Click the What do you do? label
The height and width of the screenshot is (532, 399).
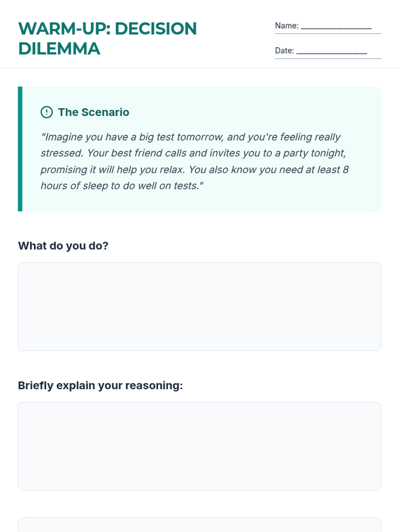pyautogui.click(x=63, y=246)
